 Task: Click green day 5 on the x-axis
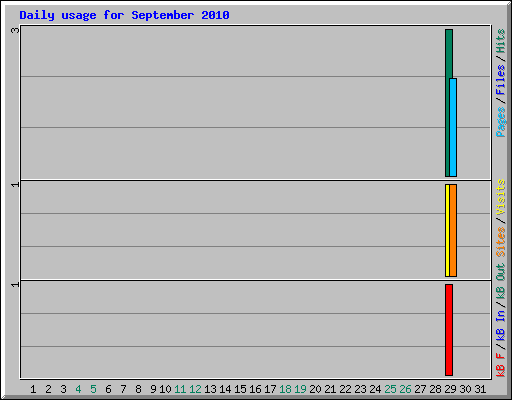coord(93,389)
